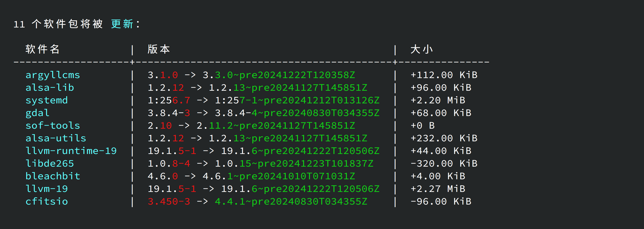Click the red old version 3.450-3

click(x=169, y=202)
